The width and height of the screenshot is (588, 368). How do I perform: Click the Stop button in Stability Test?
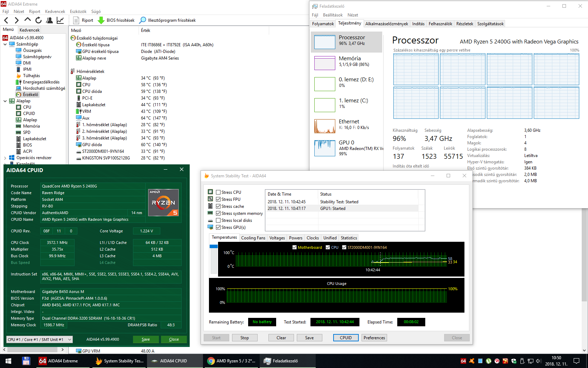pyautogui.click(x=245, y=338)
